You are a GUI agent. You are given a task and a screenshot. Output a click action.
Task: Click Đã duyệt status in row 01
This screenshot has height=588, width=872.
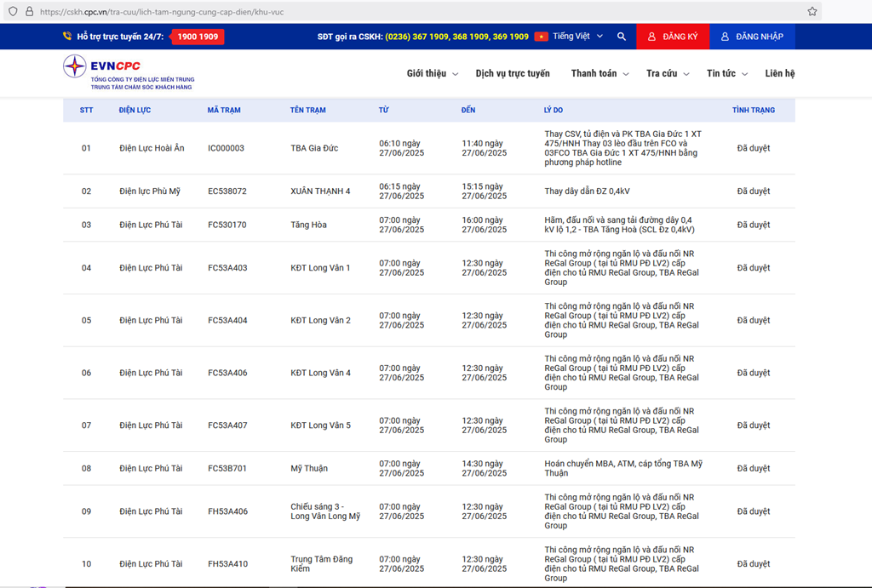[x=754, y=148]
